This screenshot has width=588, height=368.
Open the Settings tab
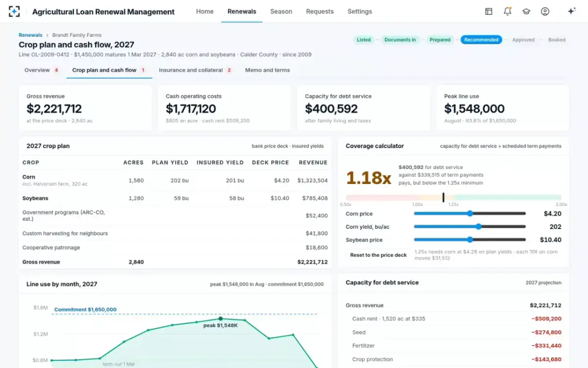pyautogui.click(x=360, y=11)
